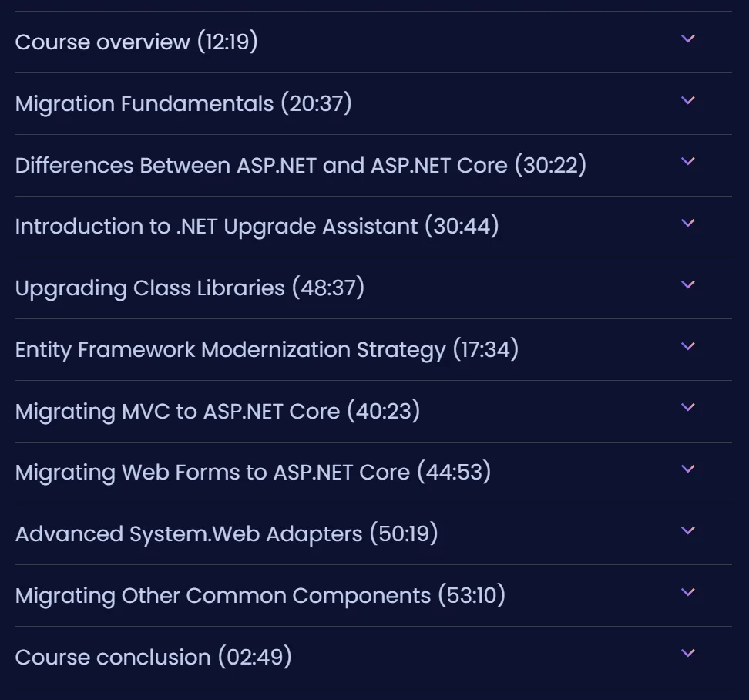Open Entity Framework Modernization Strategy title

267,350
